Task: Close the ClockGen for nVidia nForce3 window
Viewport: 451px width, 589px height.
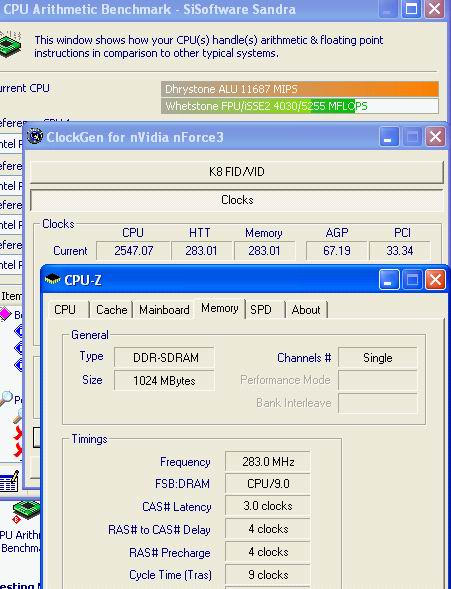Action: tap(435, 136)
